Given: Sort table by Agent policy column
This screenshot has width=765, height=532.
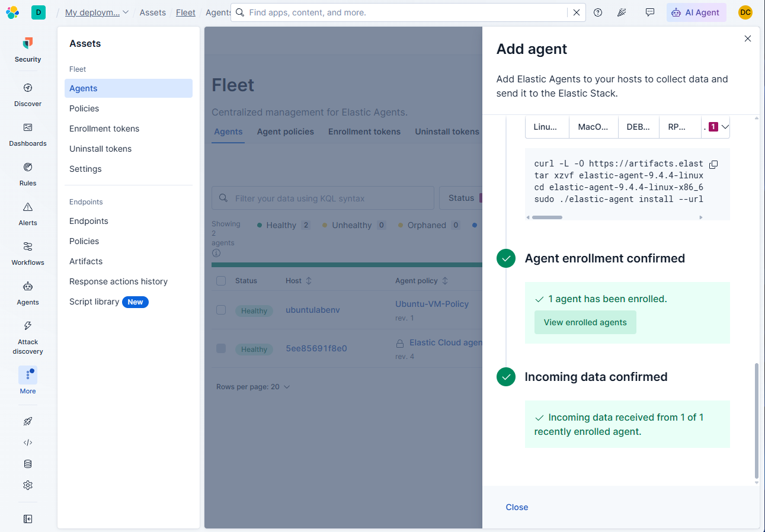Looking at the screenshot, I should click(x=422, y=281).
